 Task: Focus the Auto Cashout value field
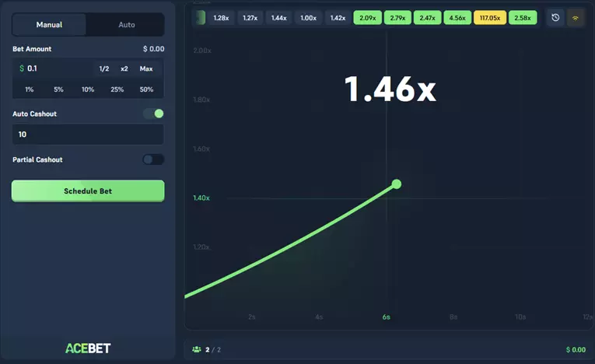coord(88,135)
